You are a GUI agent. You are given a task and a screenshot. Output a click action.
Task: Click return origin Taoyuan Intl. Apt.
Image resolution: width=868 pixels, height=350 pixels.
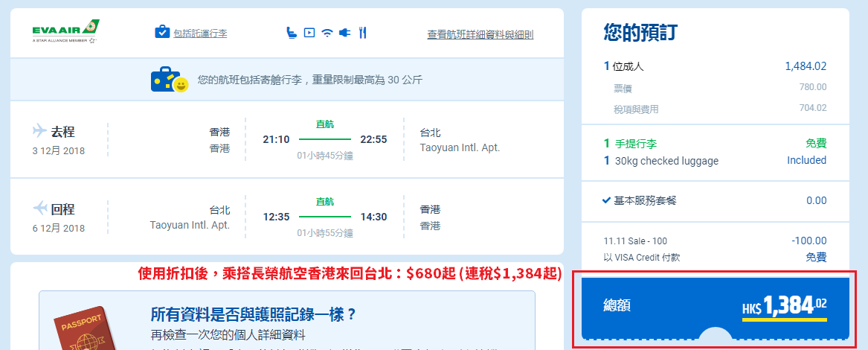click(190, 225)
